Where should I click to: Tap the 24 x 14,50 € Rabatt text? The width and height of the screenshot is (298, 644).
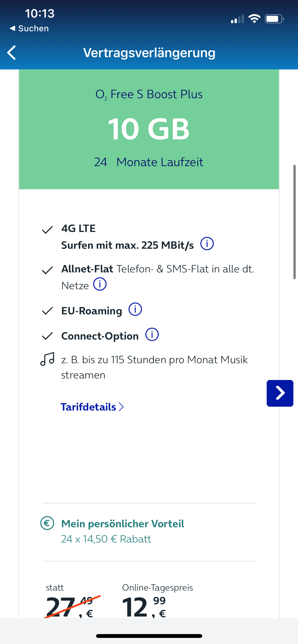tap(106, 539)
